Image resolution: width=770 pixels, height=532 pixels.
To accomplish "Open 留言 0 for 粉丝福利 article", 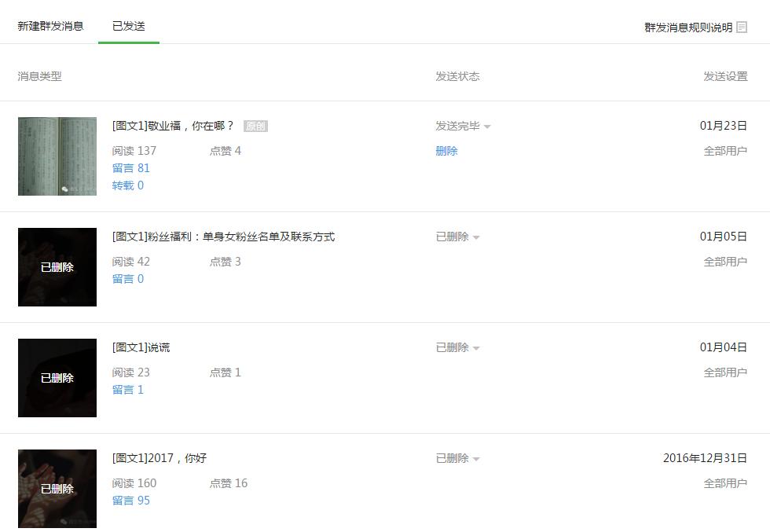I will (x=128, y=278).
